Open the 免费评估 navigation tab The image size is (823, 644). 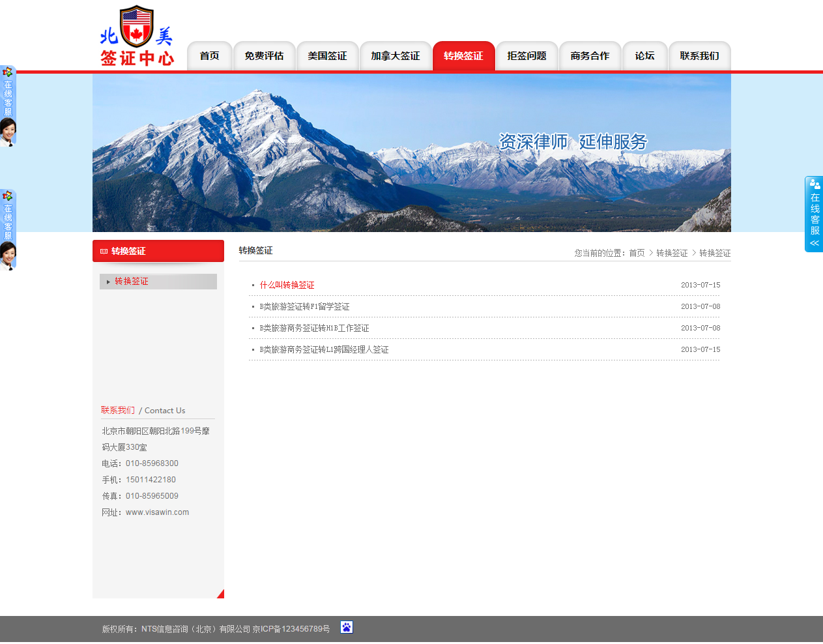[264, 56]
